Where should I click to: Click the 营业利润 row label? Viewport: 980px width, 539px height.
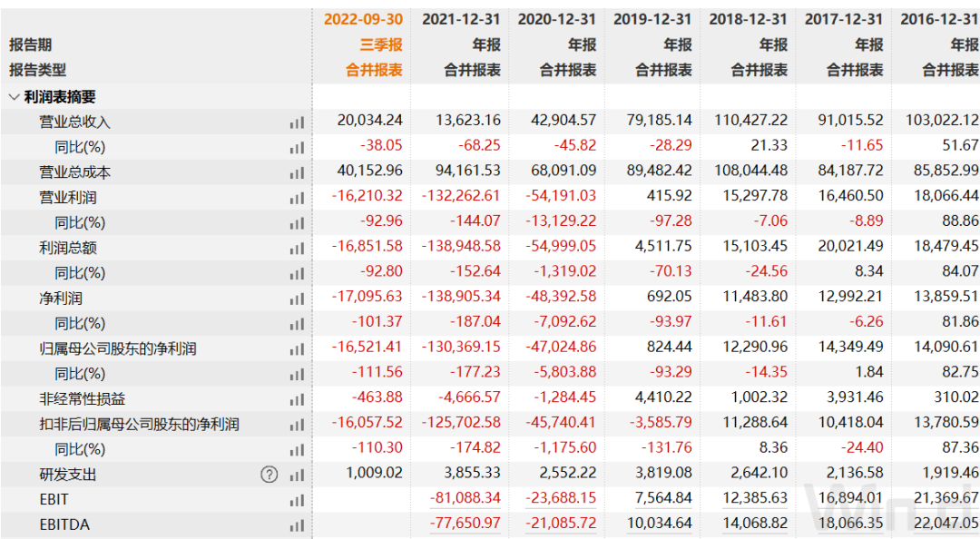click(x=68, y=198)
